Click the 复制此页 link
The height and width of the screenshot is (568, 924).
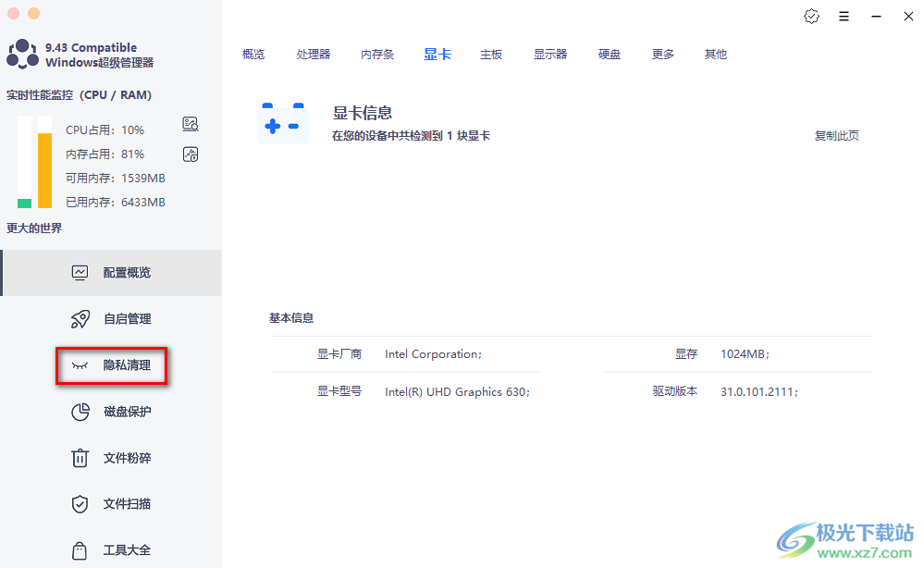[836, 136]
